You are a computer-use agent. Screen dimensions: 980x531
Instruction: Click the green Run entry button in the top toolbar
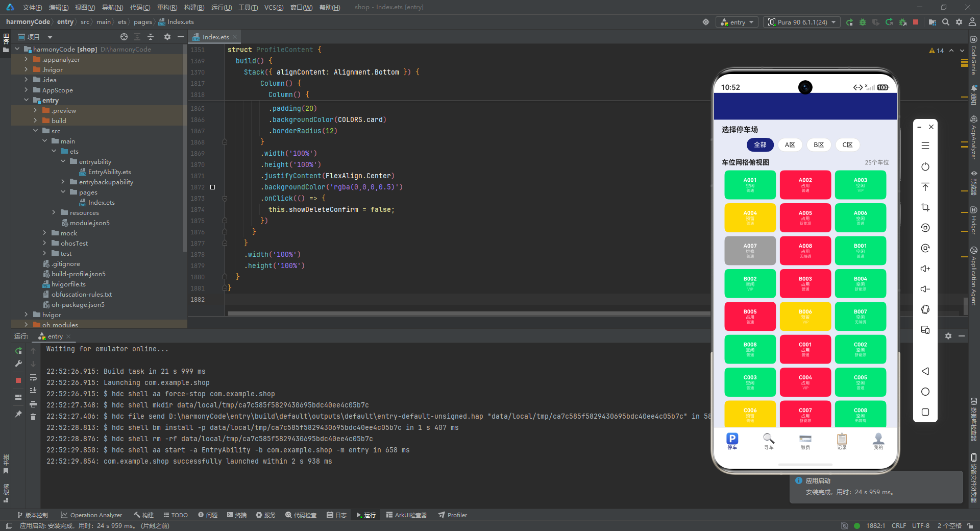849,22
